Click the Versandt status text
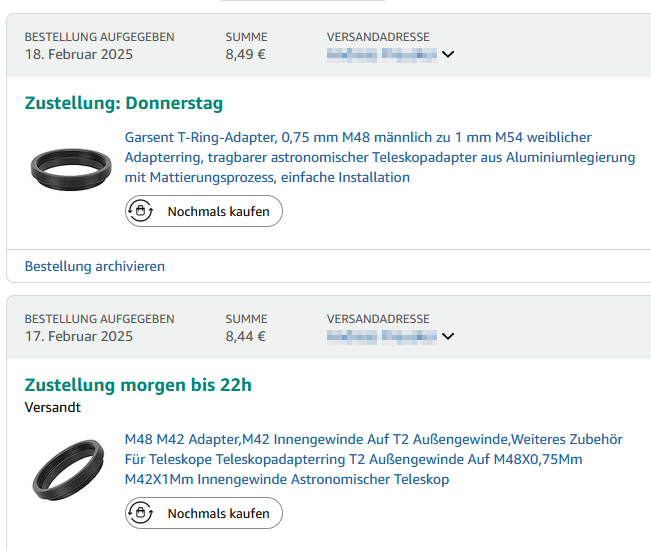This screenshot has width=651, height=551. 53,407
